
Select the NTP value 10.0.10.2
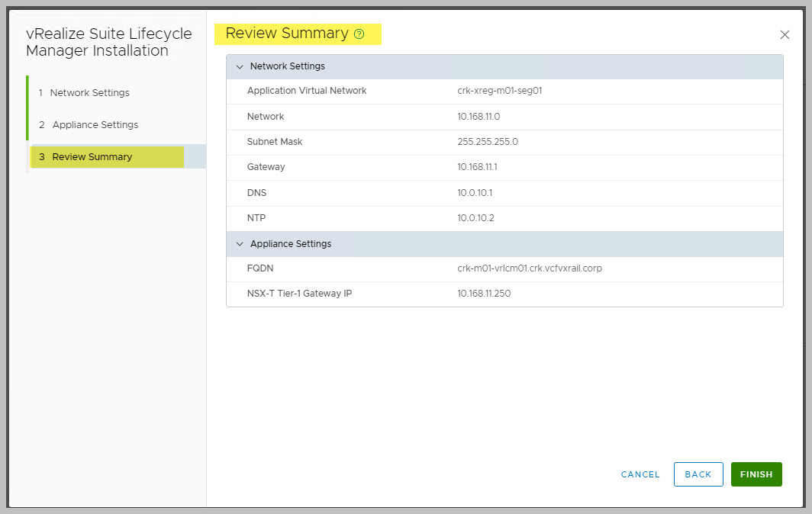tap(475, 218)
